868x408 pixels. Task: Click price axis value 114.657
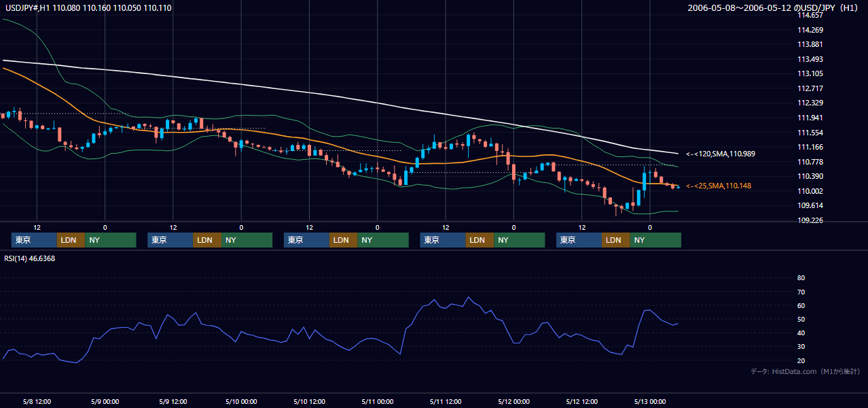pyautogui.click(x=810, y=15)
